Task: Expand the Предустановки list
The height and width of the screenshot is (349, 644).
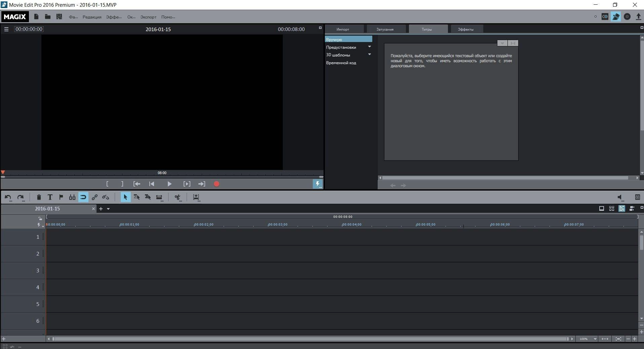Action: (x=370, y=47)
